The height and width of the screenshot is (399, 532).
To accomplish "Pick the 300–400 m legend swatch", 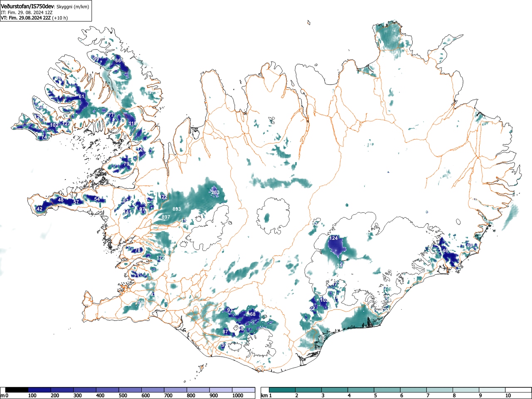I will [85, 390].
